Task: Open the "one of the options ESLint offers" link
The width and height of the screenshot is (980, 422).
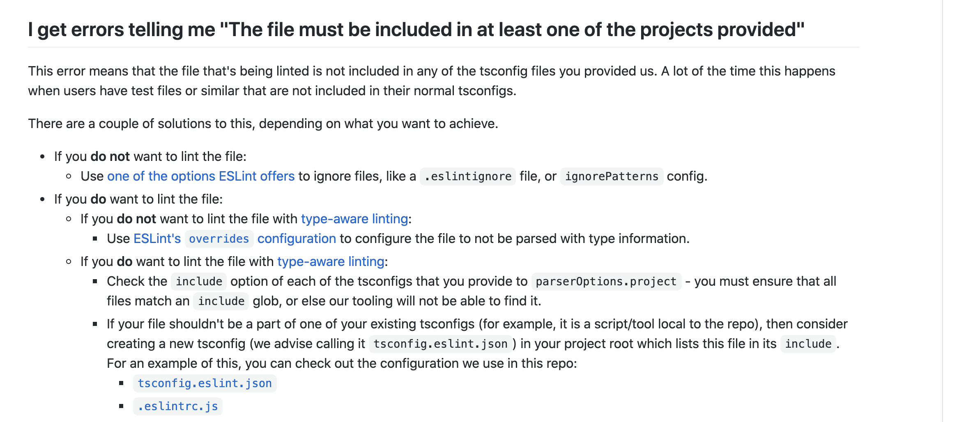Action: pyautogui.click(x=201, y=177)
